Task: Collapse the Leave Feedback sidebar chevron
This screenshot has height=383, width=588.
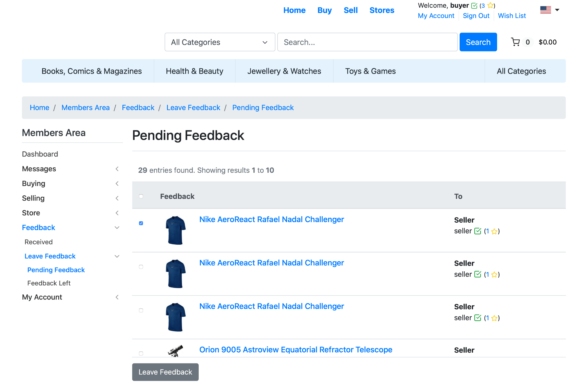Action: (x=117, y=256)
